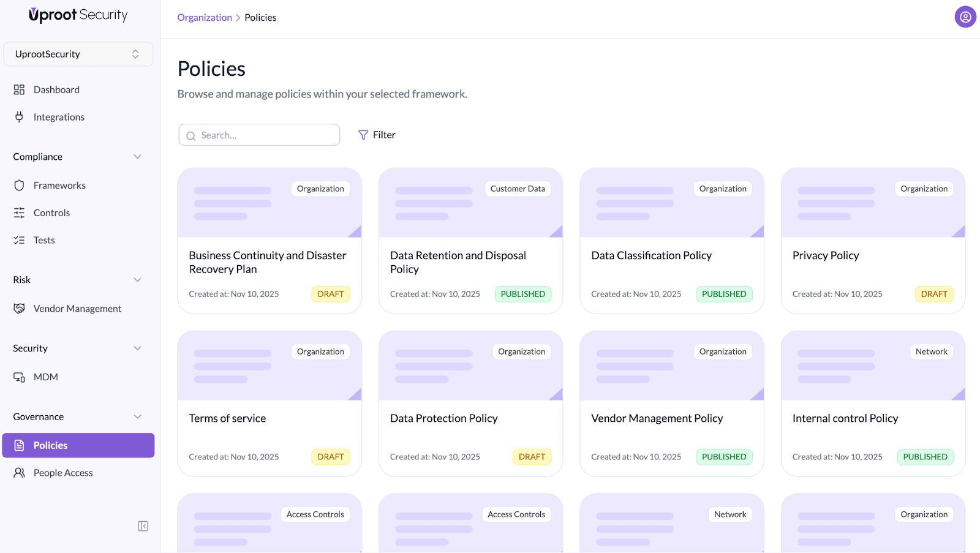Collapse the Governance section
The width and height of the screenshot is (980, 553).
click(137, 417)
